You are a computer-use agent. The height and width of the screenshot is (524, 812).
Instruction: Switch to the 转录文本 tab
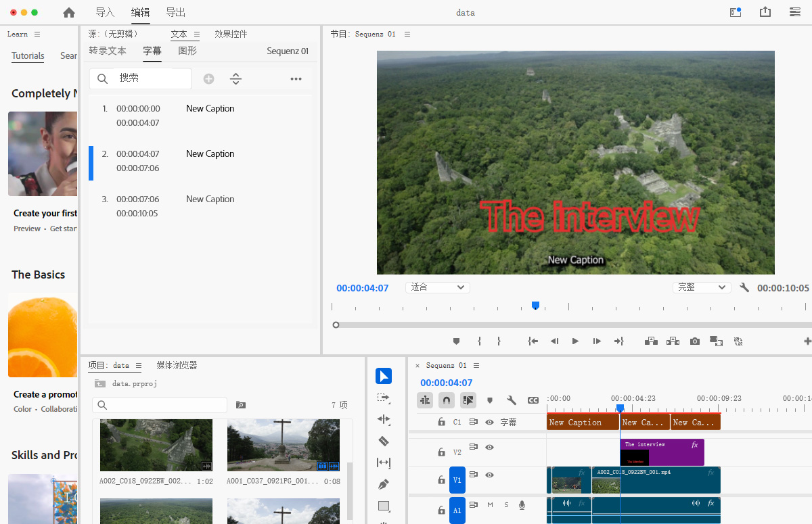(108, 51)
